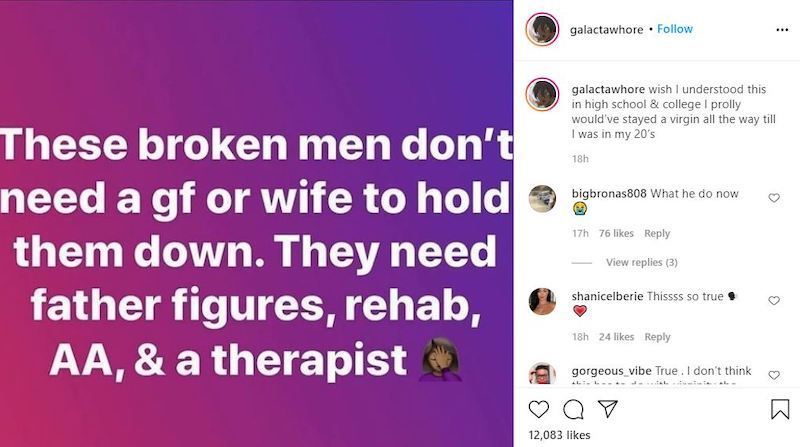Open the 12,083 likes list
The height and width of the screenshot is (447, 800).
[x=559, y=435]
